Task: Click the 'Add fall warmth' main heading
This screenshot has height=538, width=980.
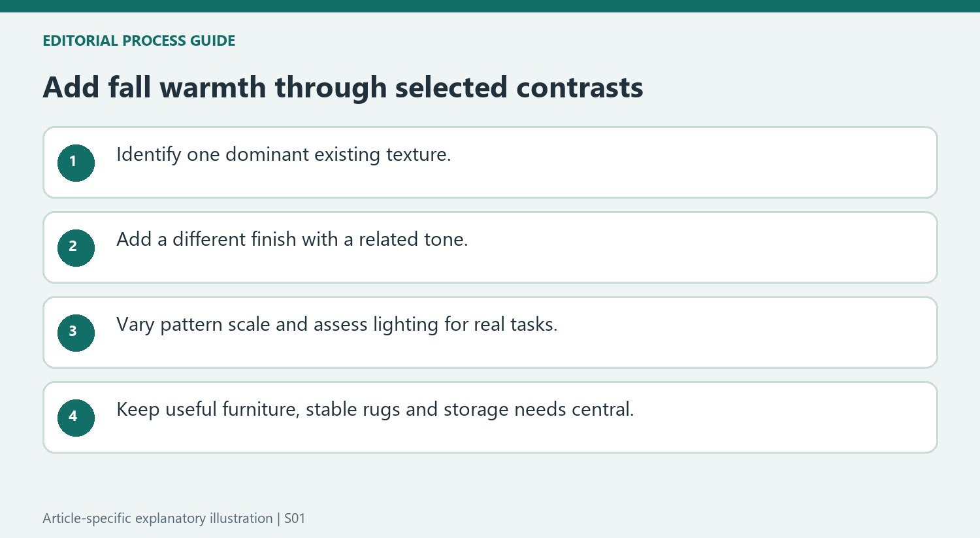Action: point(343,88)
